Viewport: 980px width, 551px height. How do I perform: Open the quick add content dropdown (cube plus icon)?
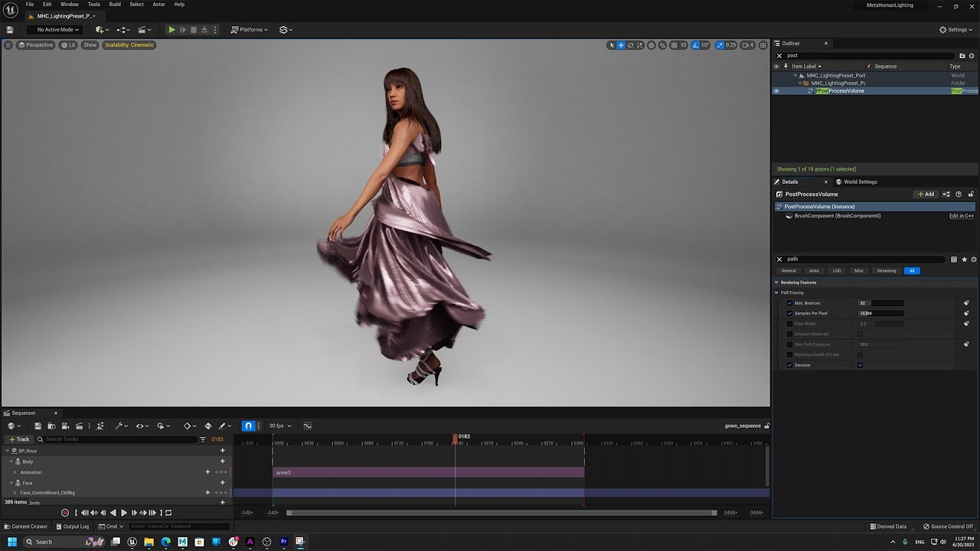[100, 30]
